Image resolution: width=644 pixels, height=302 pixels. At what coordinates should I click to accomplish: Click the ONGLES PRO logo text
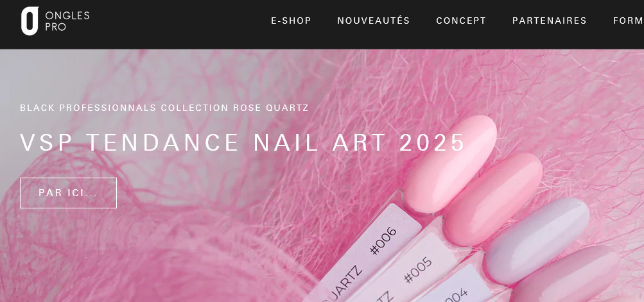click(67, 21)
